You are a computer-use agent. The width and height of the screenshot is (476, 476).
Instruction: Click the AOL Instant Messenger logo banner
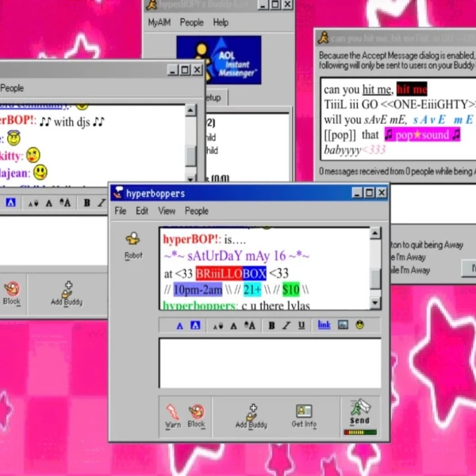coord(219,59)
